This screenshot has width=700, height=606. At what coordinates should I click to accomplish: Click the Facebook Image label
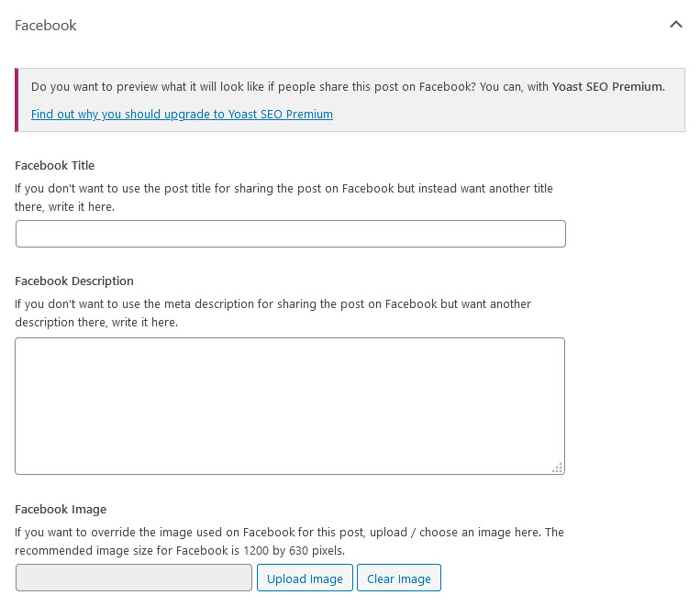[61, 510]
